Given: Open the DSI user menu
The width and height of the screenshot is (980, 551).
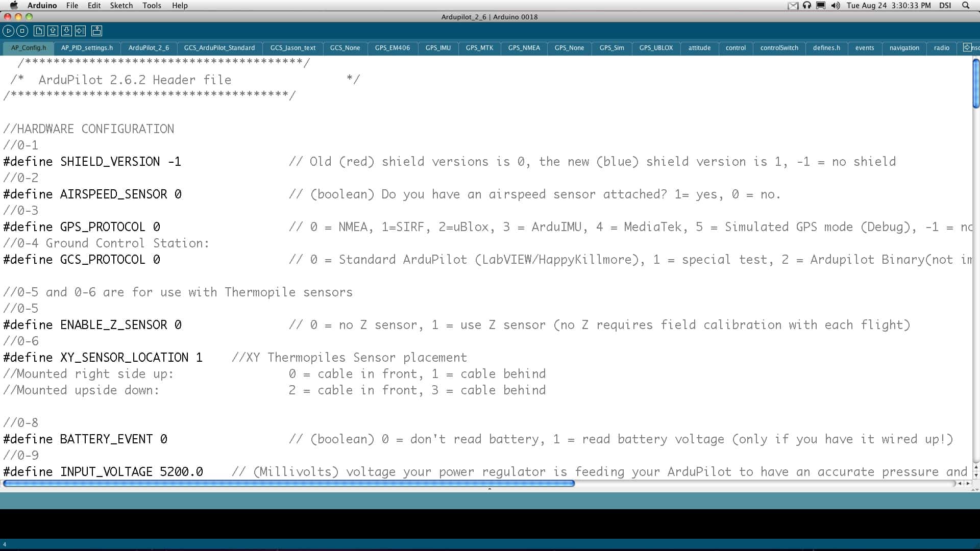Looking at the screenshot, I should (945, 6).
